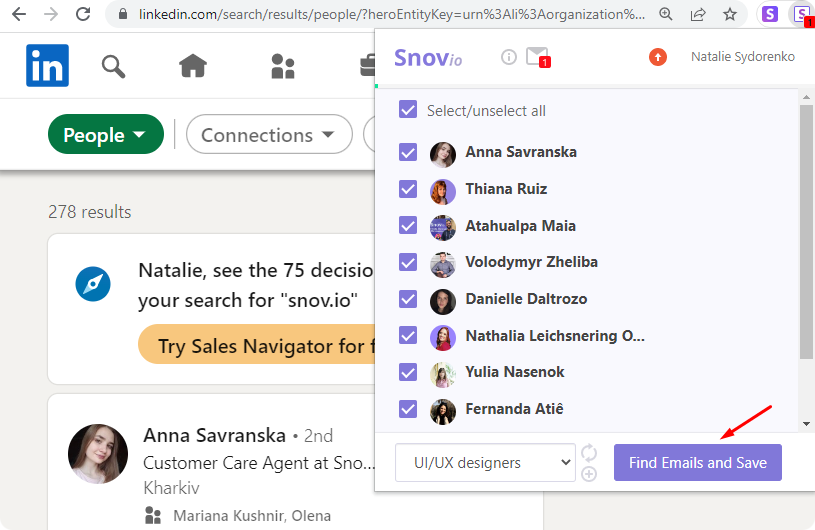The image size is (815, 530).
Task: Click Yulia Nasenok avatar in list
Action: 443,375
